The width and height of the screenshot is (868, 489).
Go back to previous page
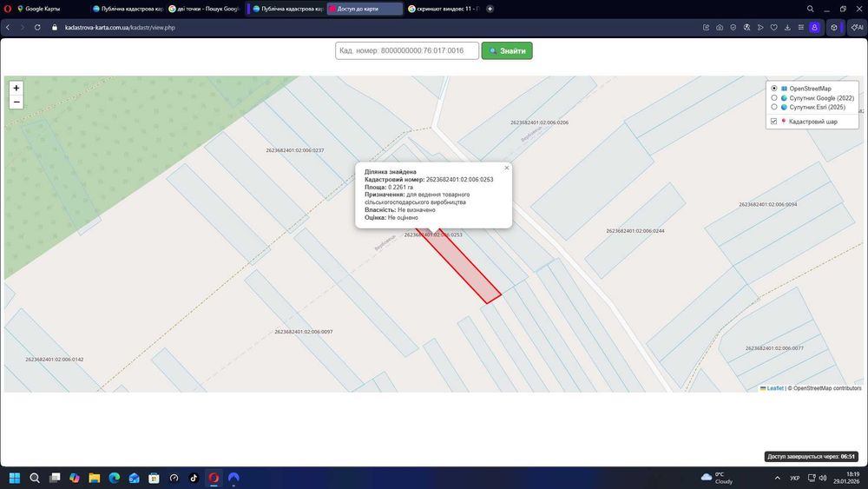8,27
